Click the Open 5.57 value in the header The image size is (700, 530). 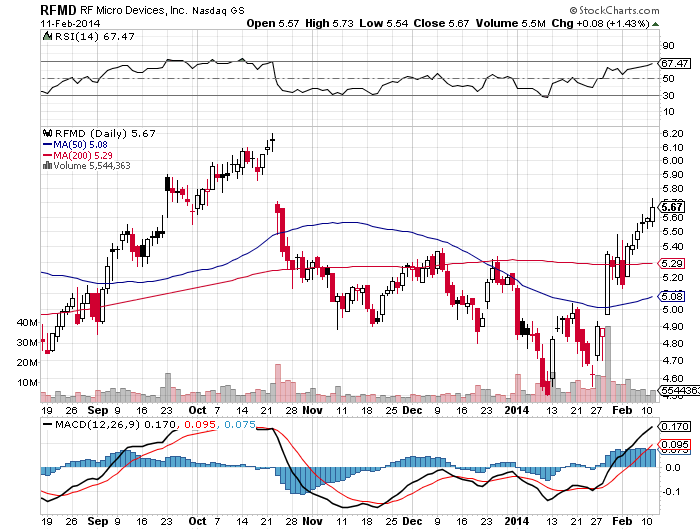tap(273, 23)
